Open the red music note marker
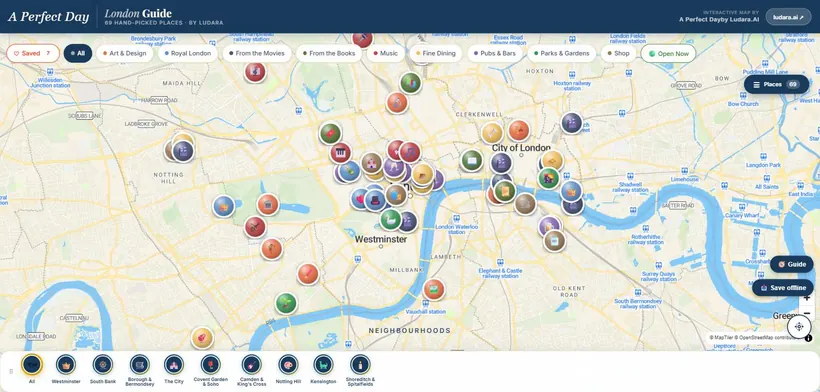The height and width of the screenshot is (392, 820). click(410, 152)
